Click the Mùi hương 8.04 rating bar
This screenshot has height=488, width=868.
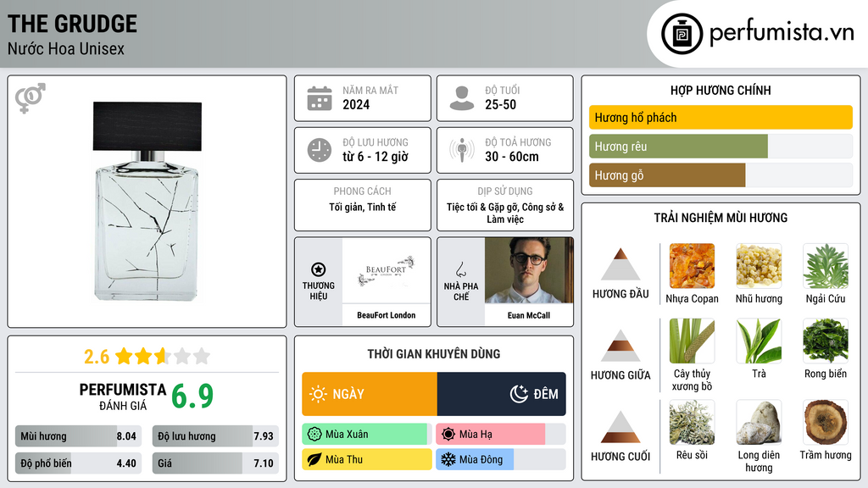coord(78,436)
